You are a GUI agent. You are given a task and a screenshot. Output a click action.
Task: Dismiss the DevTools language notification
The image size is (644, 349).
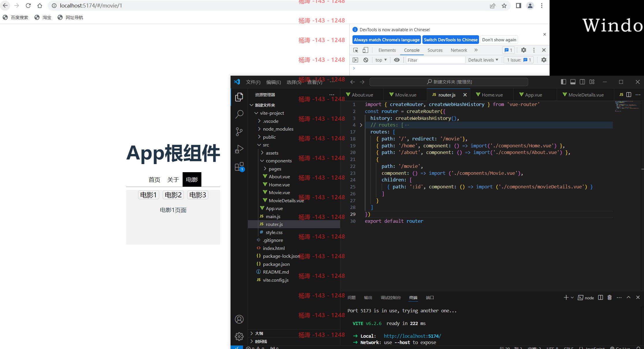(545, 34)
